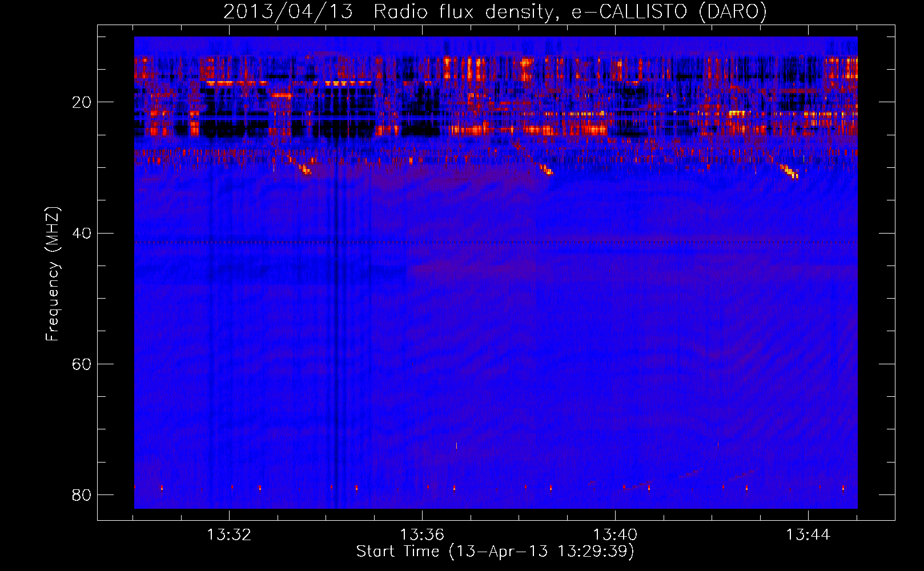The height and width of the screenshot is (571, 924).
Task: Click the 13:36 time tick label
Action: point(422,535)
